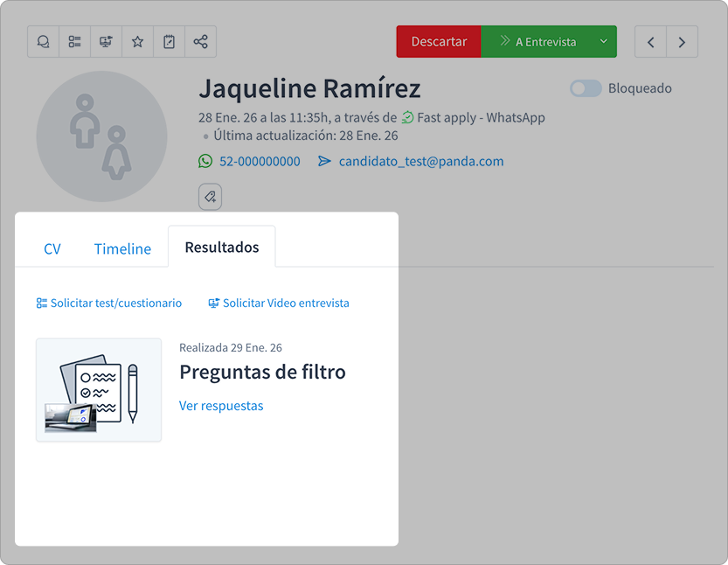728x565 pixels.
Task: Select the video interview toolbar icon
Action: 106,41
